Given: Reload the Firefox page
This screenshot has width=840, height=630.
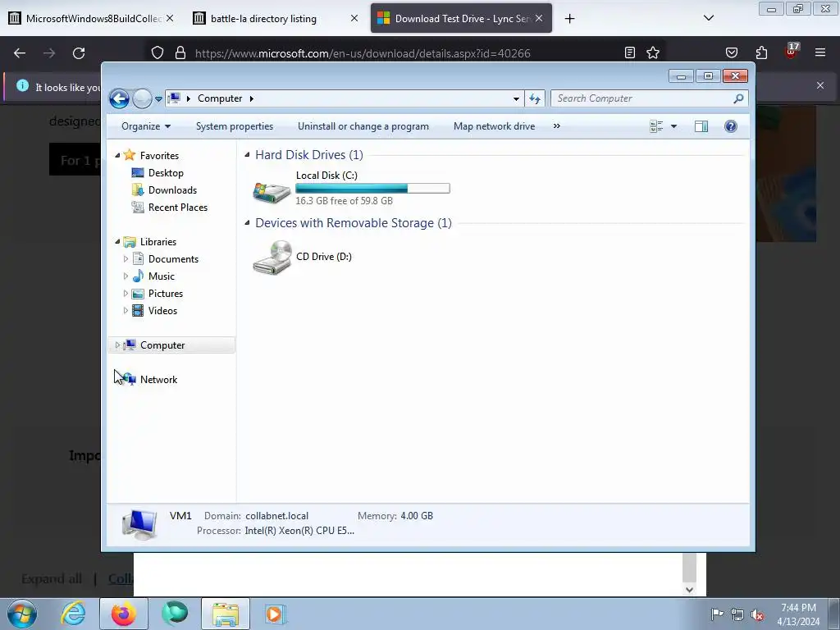Looking at the screenshot, I should [79, 53].
